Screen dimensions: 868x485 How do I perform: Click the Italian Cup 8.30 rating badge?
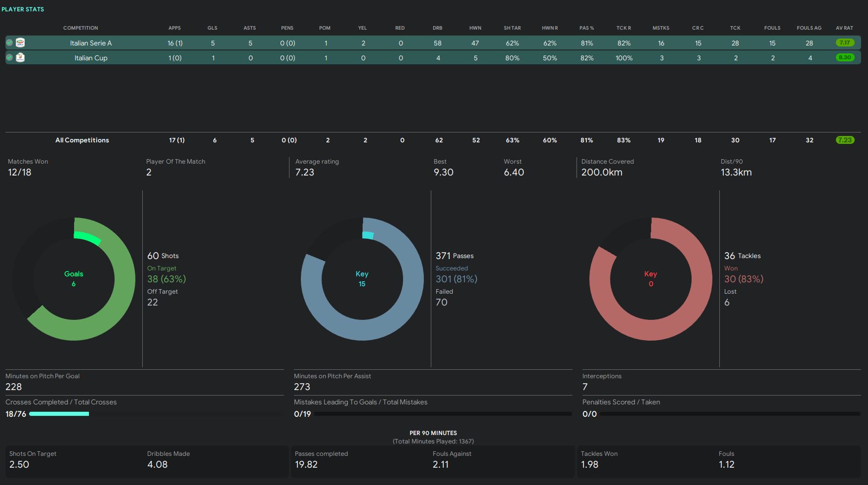point(845,57)
